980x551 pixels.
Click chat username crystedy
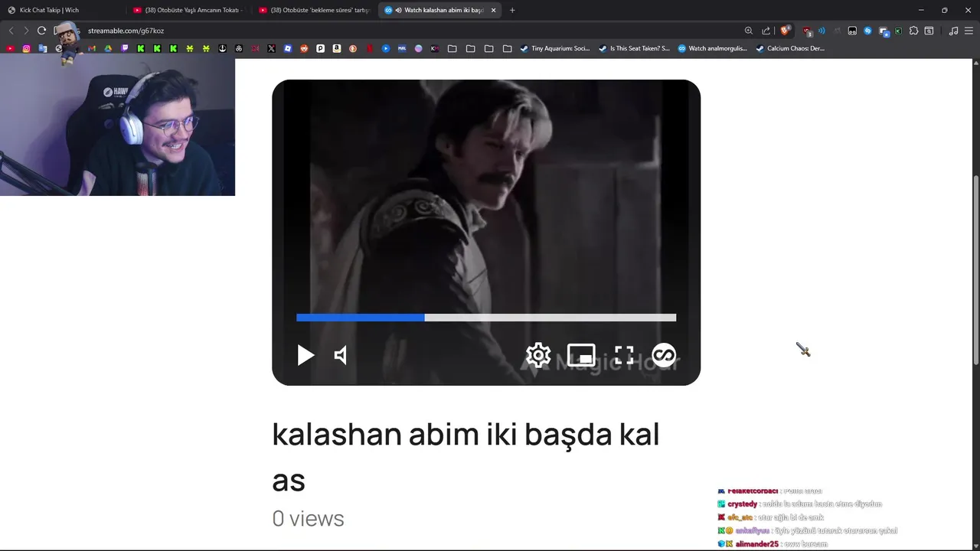tap(742, 504)
